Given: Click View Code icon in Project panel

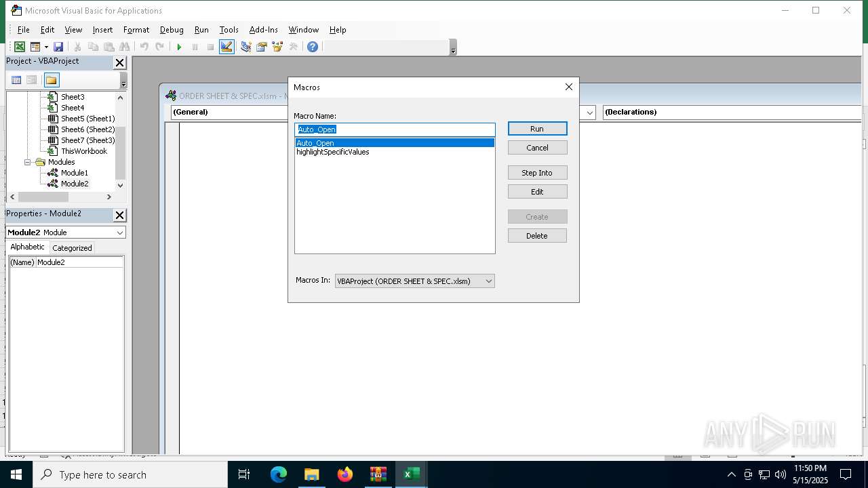Looking at the screenshot, I should 16,80.
